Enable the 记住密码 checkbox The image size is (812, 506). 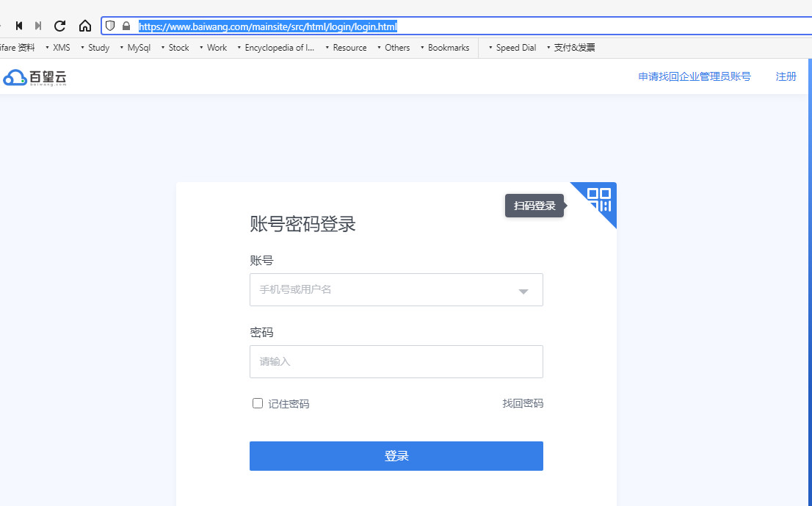click(258, 403)
